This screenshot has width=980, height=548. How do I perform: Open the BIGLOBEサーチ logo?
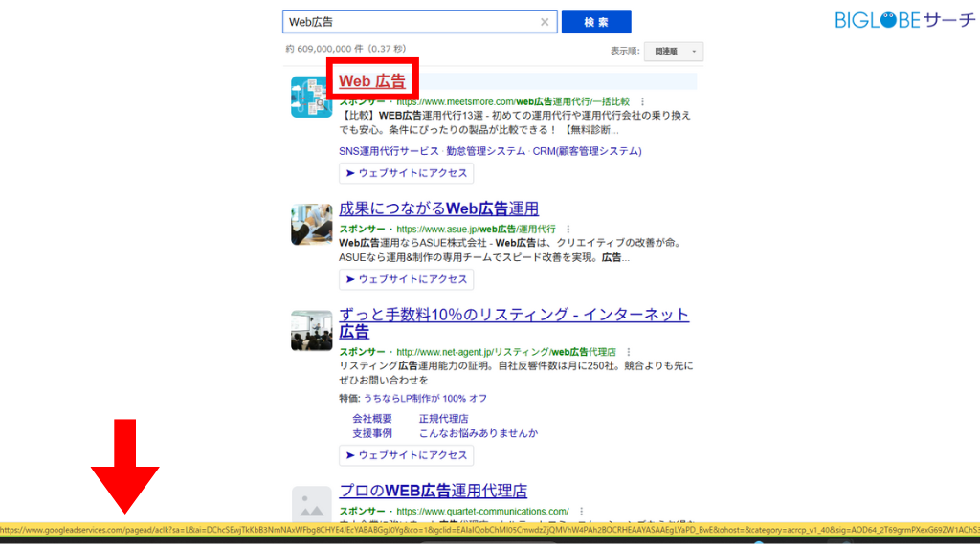click(x=905, y=20)
